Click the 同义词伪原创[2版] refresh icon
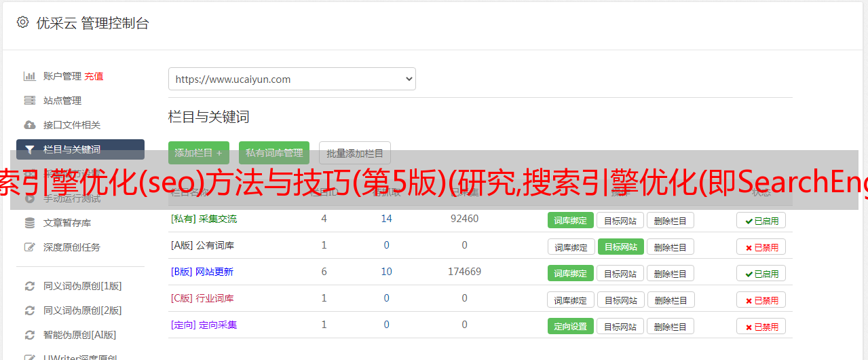Screen dimensions: 868x360 pyautogui.click(x=29, y=310)
